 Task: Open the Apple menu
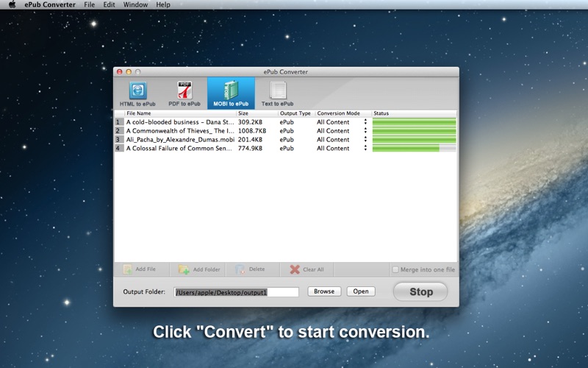point(12,4)
